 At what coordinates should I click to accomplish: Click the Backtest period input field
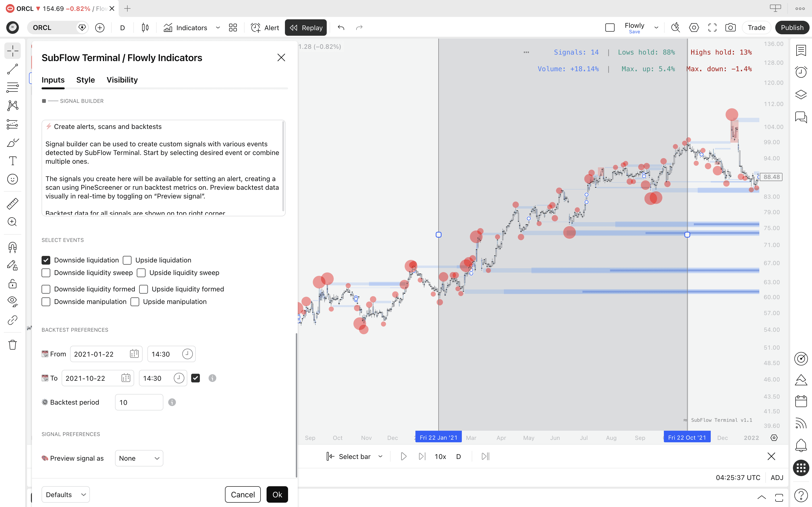coord(138,402)
